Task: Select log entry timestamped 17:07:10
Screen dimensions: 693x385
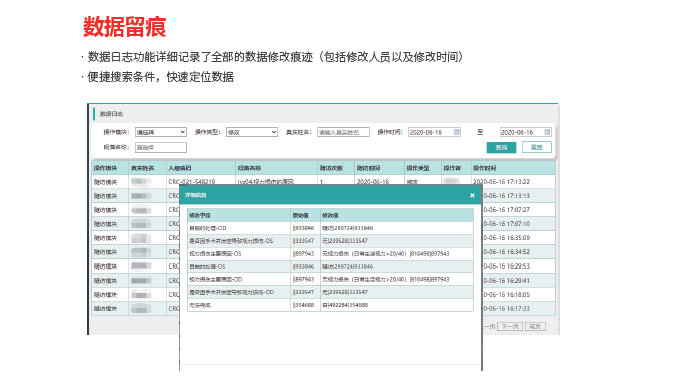Action: click(506, 224)
